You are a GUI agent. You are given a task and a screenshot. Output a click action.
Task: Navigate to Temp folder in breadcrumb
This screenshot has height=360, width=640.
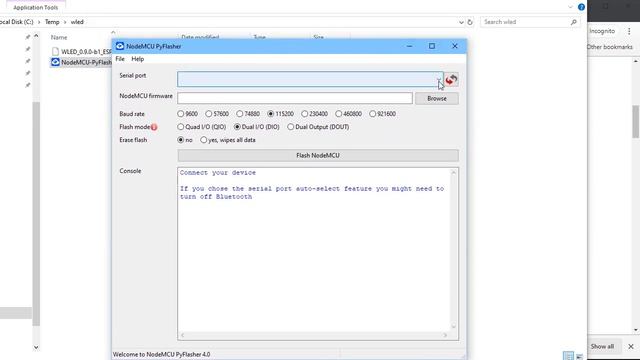52,22
